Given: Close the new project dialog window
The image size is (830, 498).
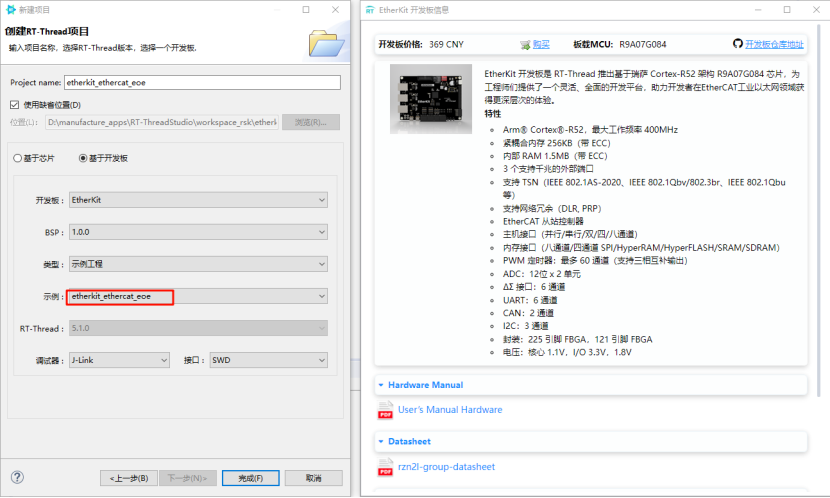Looking at the screenshot, I should coord(335,10).
